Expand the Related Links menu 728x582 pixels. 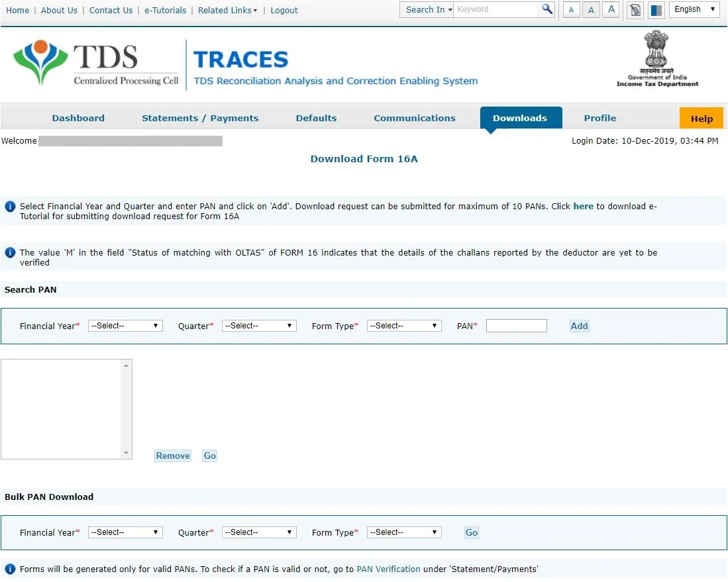[227, 10]
